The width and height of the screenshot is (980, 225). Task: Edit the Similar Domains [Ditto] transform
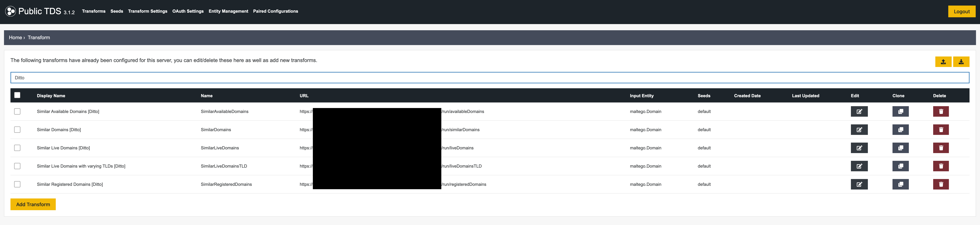(859, 130)
